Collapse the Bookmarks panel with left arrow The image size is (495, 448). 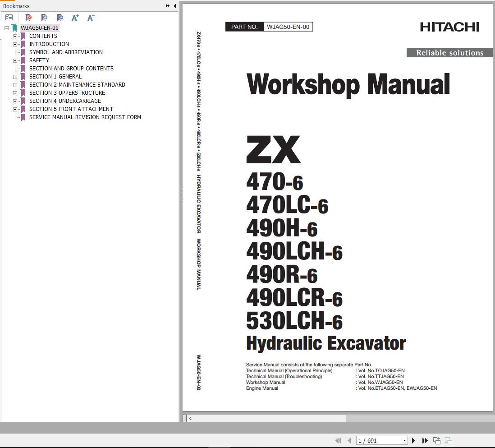click(x=174, y=6)
